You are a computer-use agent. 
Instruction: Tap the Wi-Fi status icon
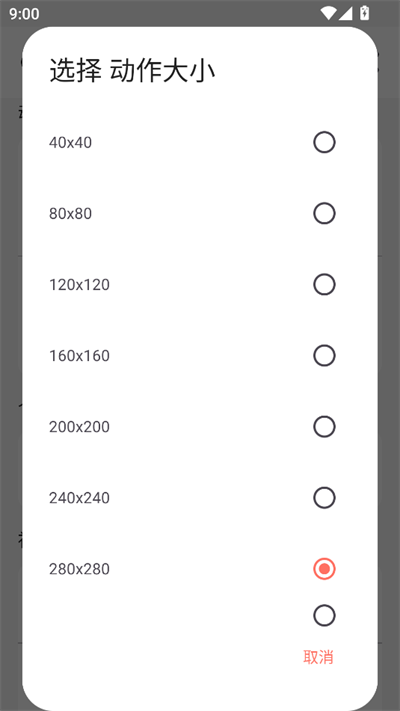[x=328, y=13]
